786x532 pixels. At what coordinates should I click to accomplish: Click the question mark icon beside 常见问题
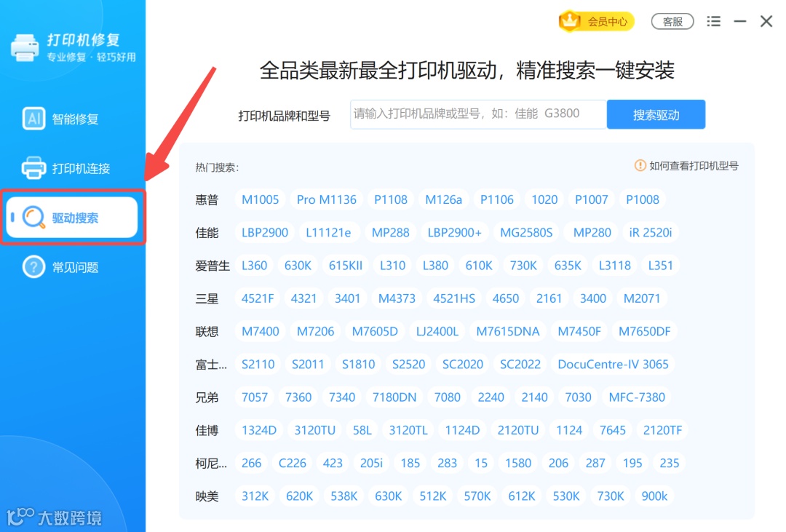coord(33,267)
